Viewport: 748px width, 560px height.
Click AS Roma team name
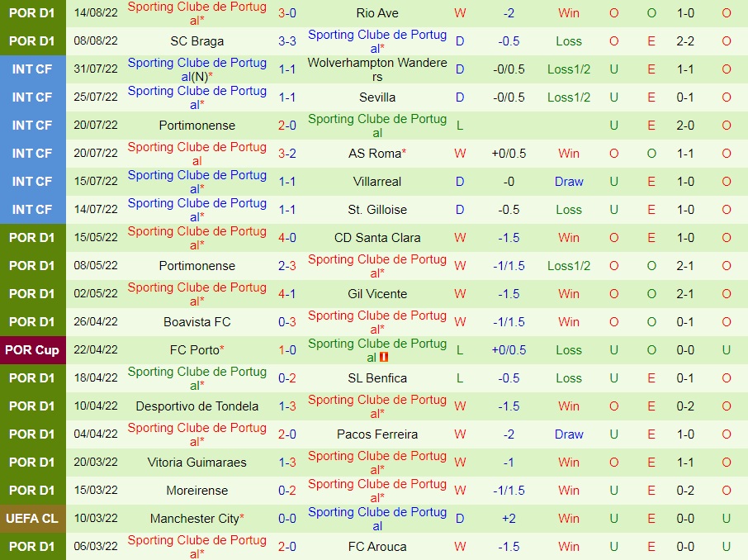tap(375, 154)
